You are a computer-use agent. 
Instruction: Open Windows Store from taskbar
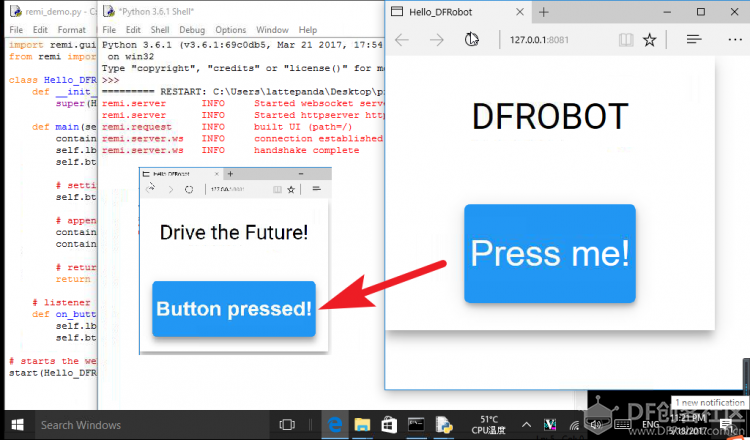pyautogui.click(x=389, y=425)
